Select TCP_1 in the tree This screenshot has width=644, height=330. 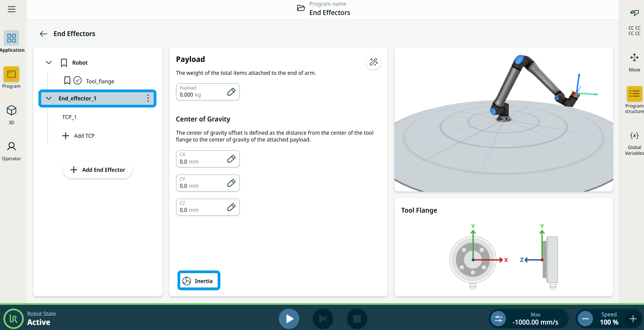pyautogui.click(x=69, y=117)
